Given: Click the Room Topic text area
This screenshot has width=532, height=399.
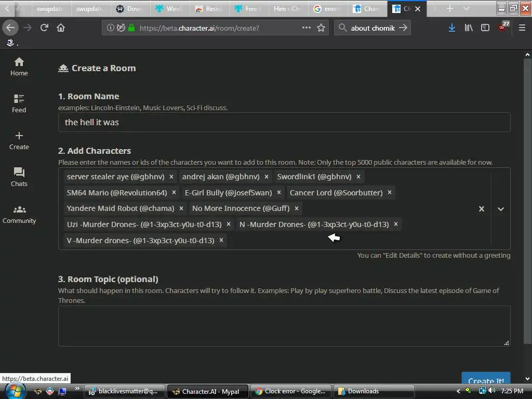Looking at the screenshot, I should pyautogui.click(x=284, y=326).
